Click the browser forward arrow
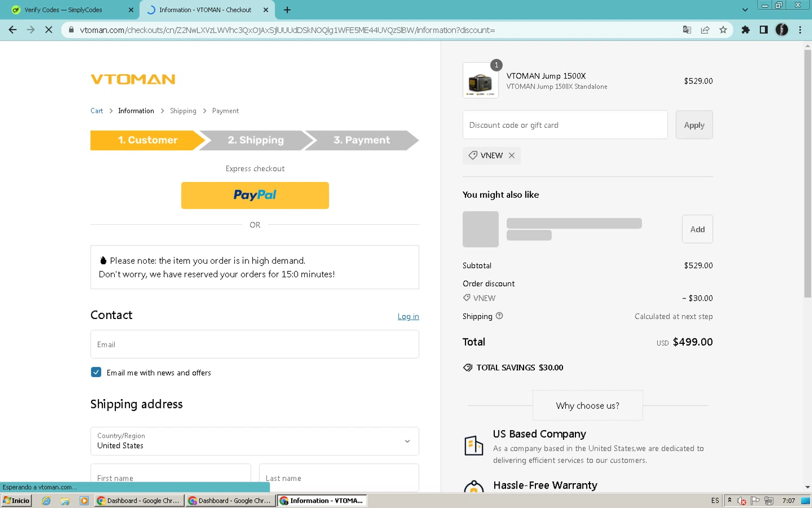Viewport: 812px width, 508px height. (31, 30)
